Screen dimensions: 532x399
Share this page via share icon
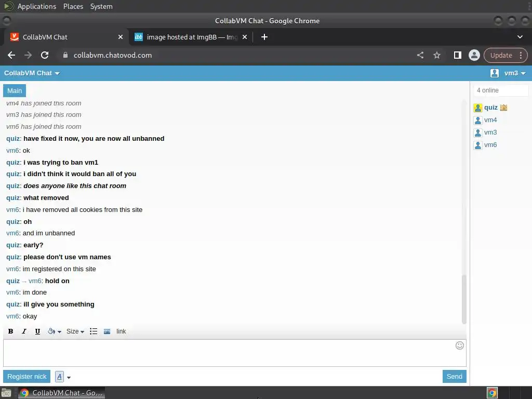pos(420,55)
